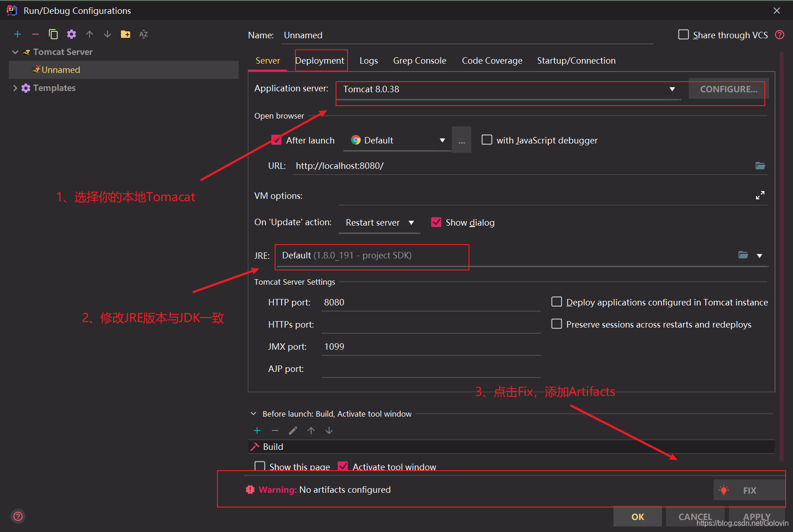Collapse Before launch section
Screen dimensions: 793x532
(253, 414)
